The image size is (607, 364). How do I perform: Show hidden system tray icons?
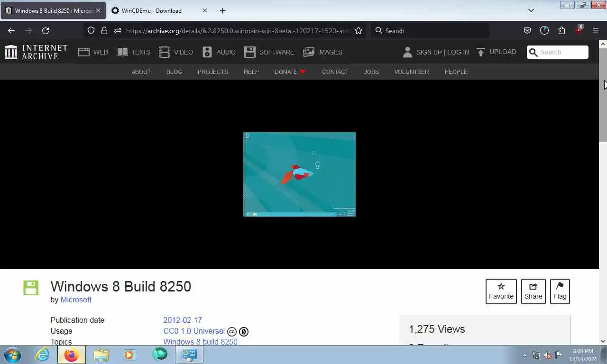tap(524, 355)
